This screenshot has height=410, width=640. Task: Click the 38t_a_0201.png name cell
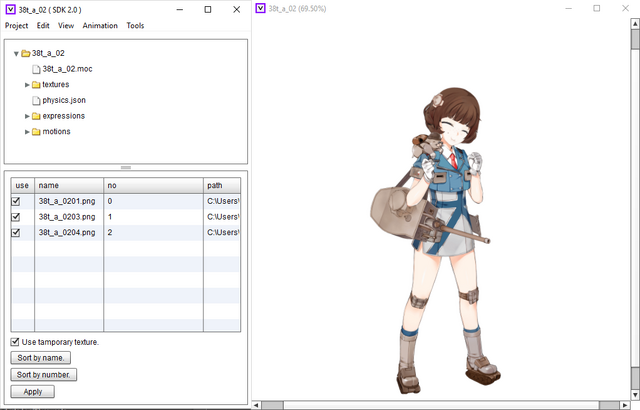[x=69, y=201]
